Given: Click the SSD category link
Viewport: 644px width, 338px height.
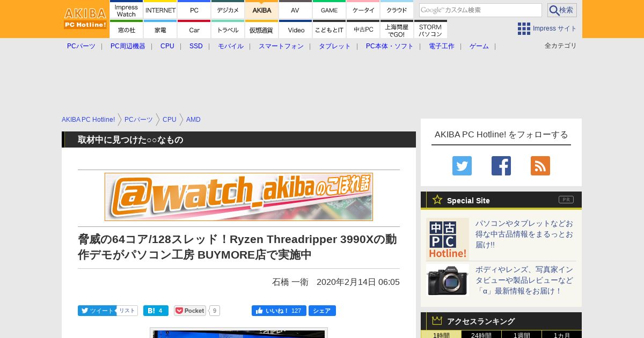Looking at the screenshot, I should coord(196,46).
